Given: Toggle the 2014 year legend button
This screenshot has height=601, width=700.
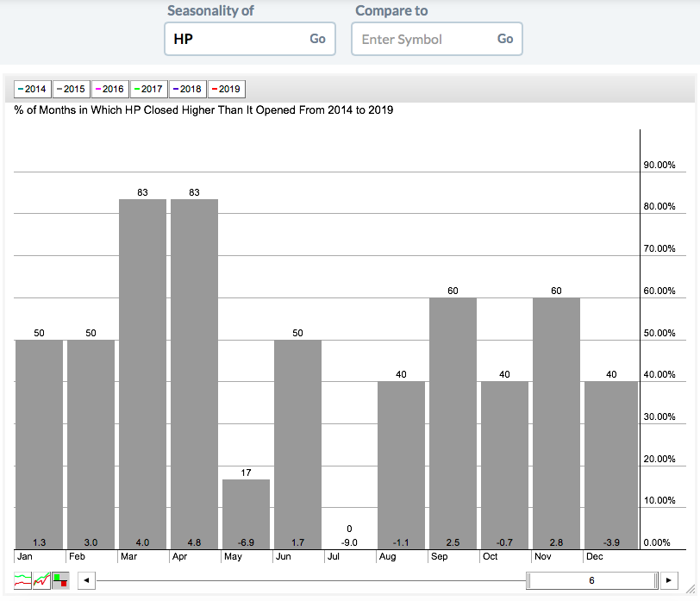Looking at the screenshot, I should click(33, 89).
